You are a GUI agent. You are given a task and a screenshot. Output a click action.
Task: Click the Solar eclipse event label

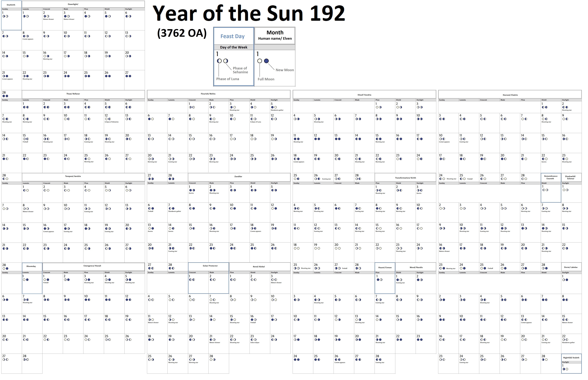(x=255, y=343)
